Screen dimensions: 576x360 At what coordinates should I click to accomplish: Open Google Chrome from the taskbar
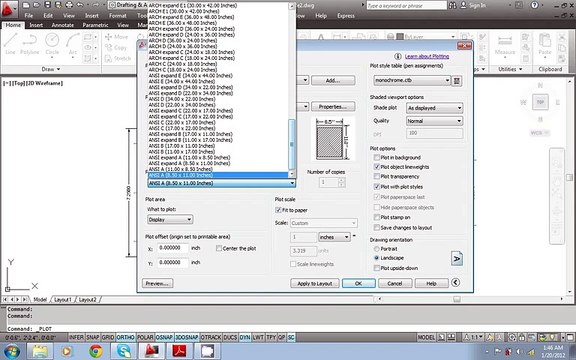pyautogui.click(x=96, y=351)
